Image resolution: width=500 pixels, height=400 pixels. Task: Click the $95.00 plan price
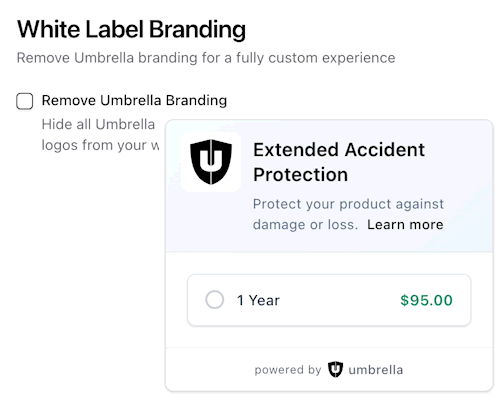[426, 300]
